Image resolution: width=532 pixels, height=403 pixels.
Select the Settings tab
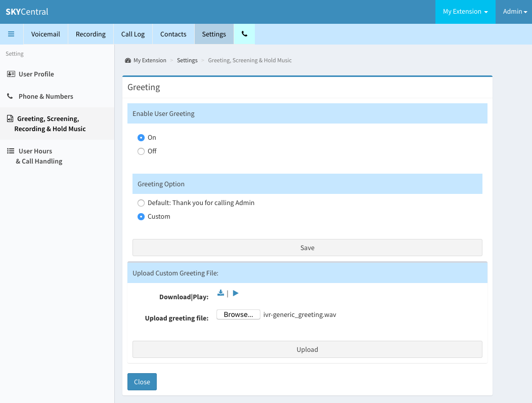point(214,34)
